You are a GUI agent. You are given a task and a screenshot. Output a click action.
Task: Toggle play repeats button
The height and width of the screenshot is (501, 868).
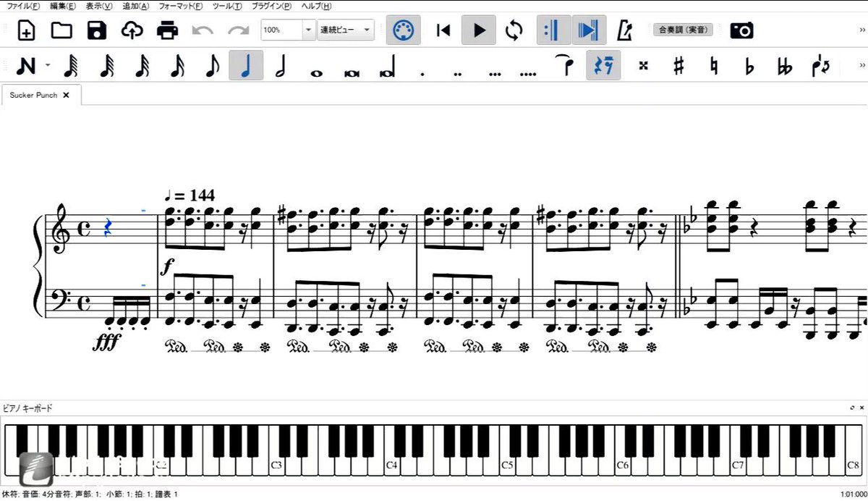(x=553, y=30)
